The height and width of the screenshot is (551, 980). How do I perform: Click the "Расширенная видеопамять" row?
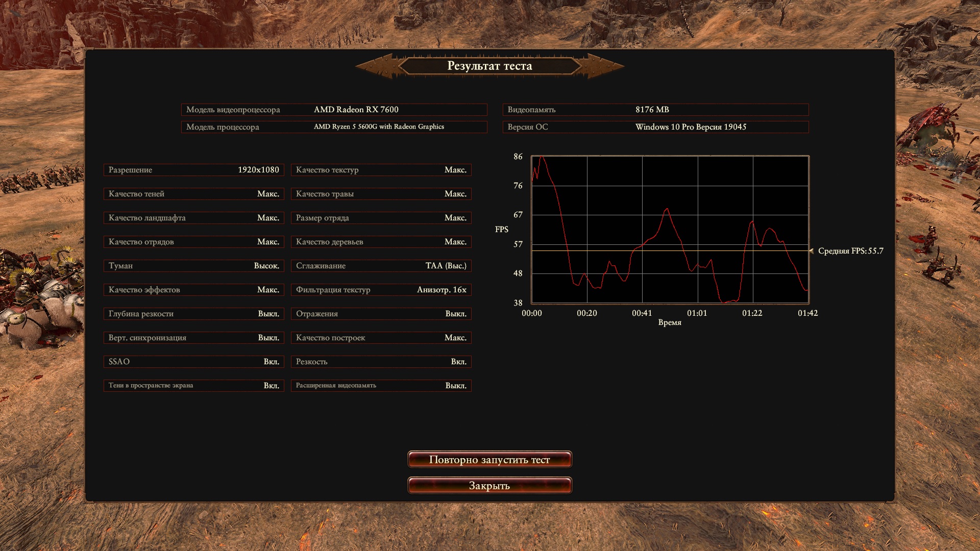(x=381, y=386)
